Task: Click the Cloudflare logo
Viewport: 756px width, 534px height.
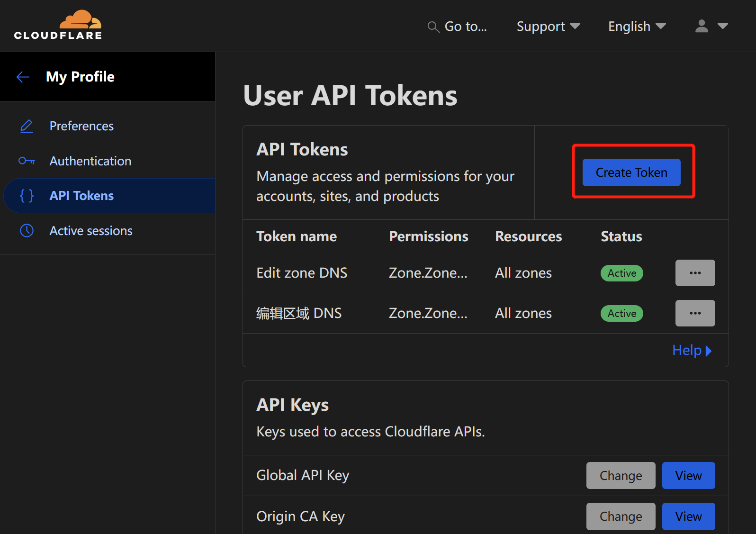Action: (58, 25)
